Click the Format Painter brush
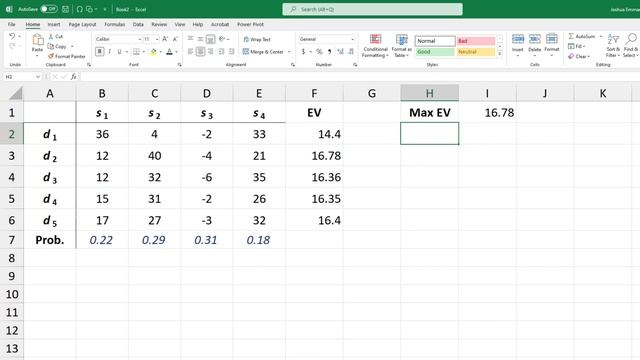The image size is (640, 360). coord(51,56)
